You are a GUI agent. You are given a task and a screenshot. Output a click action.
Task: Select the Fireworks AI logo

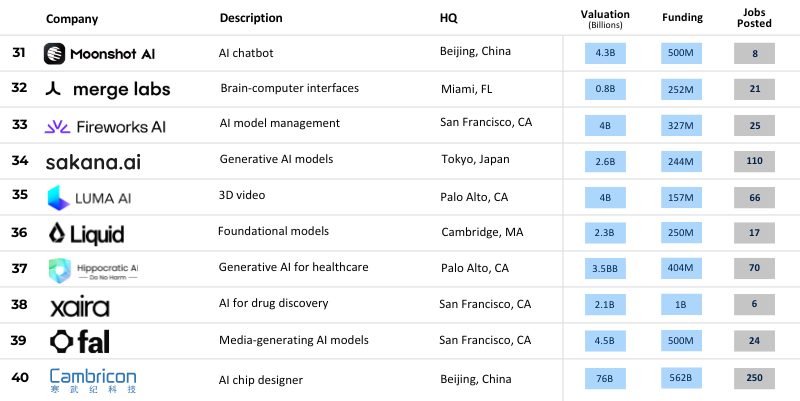pos(106,127)
